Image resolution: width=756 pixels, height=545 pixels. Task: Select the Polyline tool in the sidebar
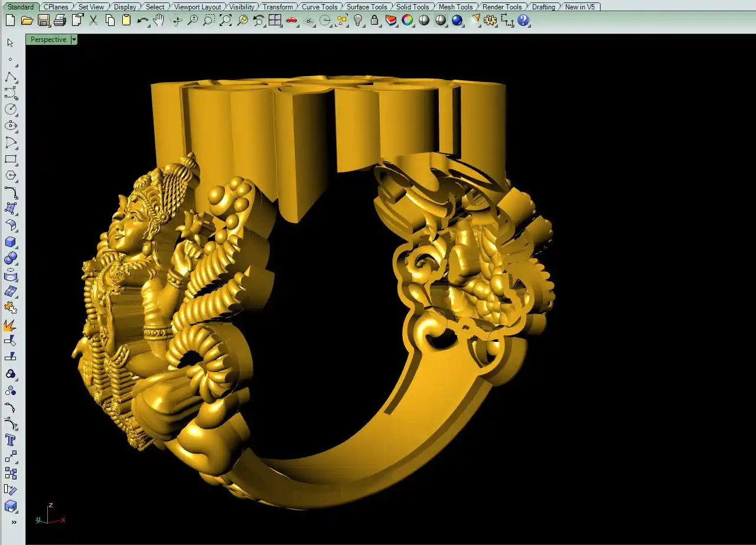tap(11, 77)
